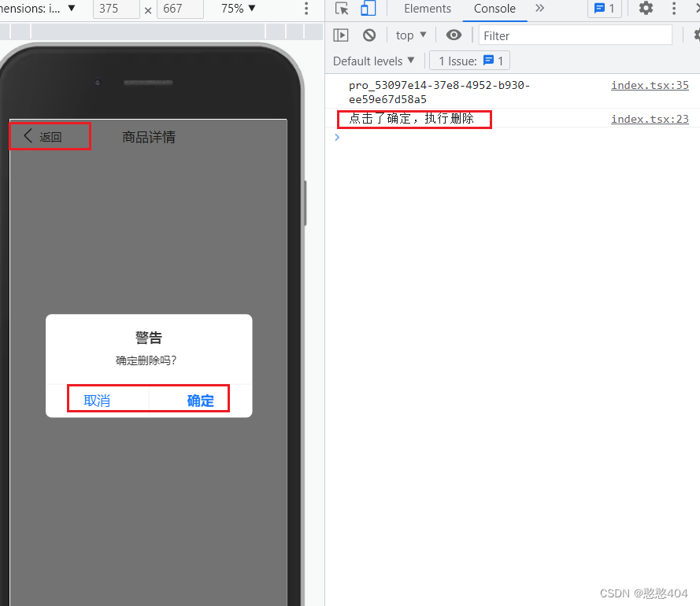The height and width of the screenshot is (606, 700).
Task: Select the 点击了确定，执行删除 console message
Action: (411, 119)
